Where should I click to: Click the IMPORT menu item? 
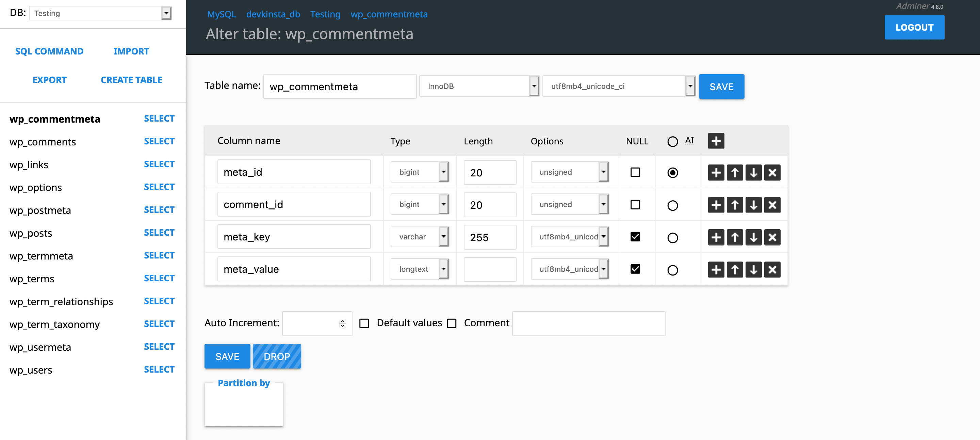point(131,51)
